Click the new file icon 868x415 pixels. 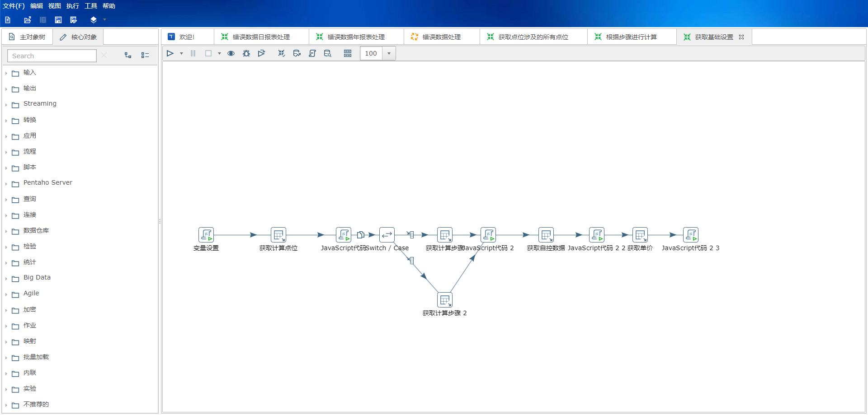tap(8, 20)
